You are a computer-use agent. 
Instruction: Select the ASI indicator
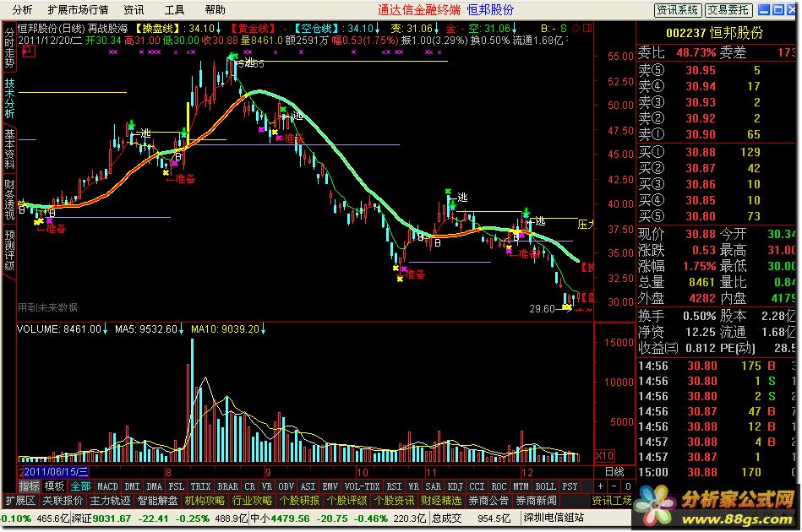click(x=308, y=486)
